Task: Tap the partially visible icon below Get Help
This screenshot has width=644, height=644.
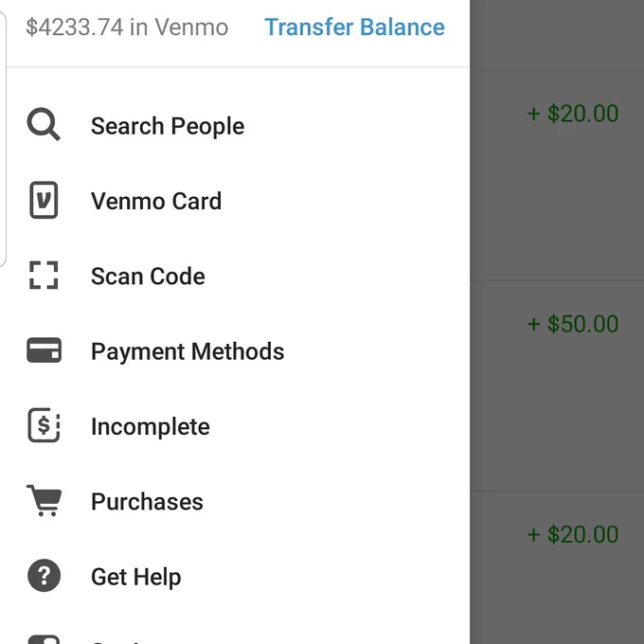Action: (44, 639)
